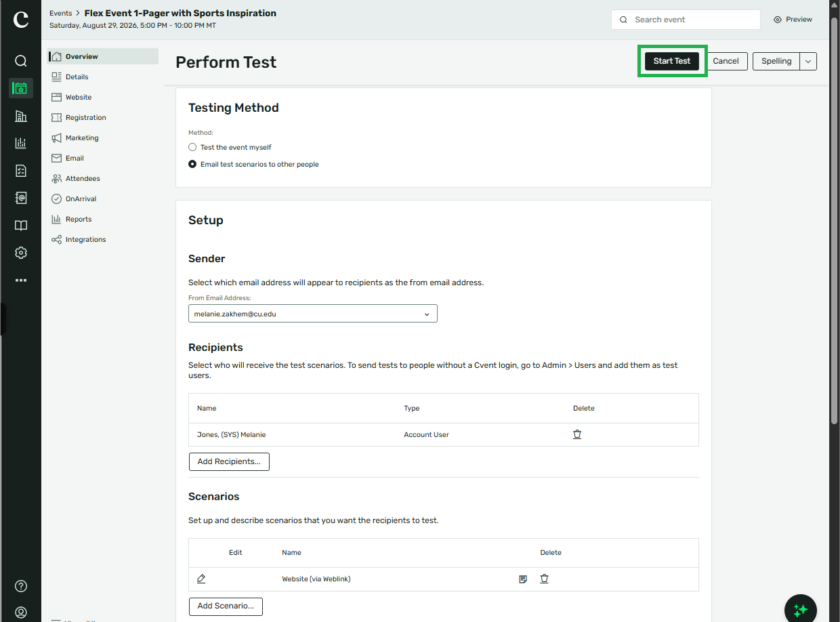Click Add Scenario button

(226, 606)
